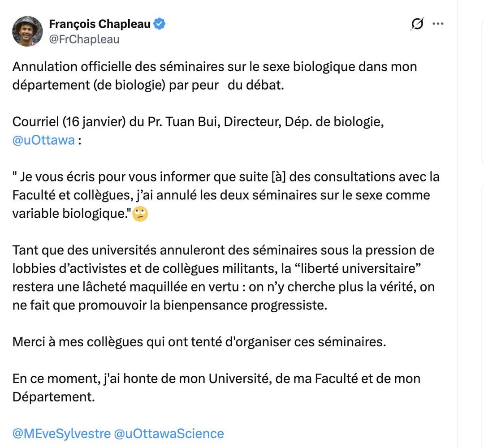Follow the @uOttawa mention link

43,140
